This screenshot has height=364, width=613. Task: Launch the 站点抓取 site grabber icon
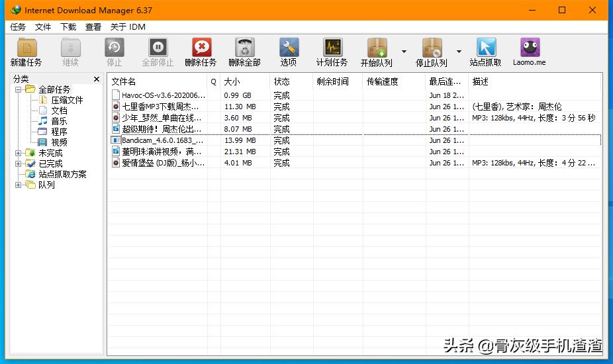[x=486, y=48]
